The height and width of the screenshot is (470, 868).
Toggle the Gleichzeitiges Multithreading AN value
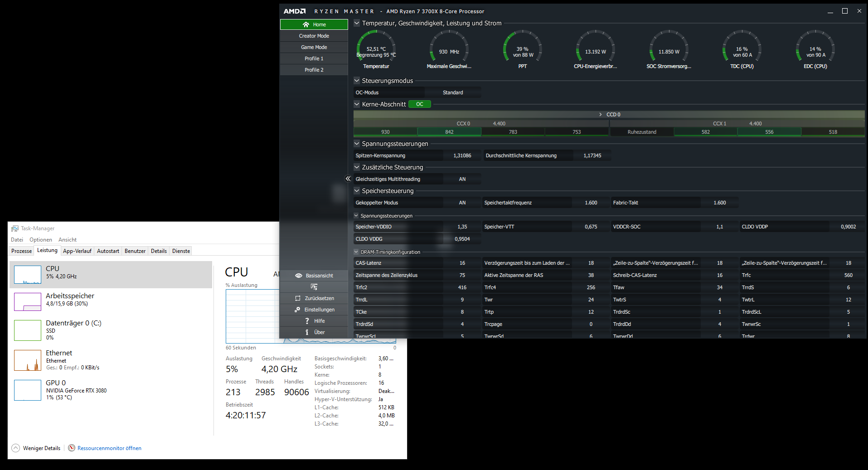(462, 179)
